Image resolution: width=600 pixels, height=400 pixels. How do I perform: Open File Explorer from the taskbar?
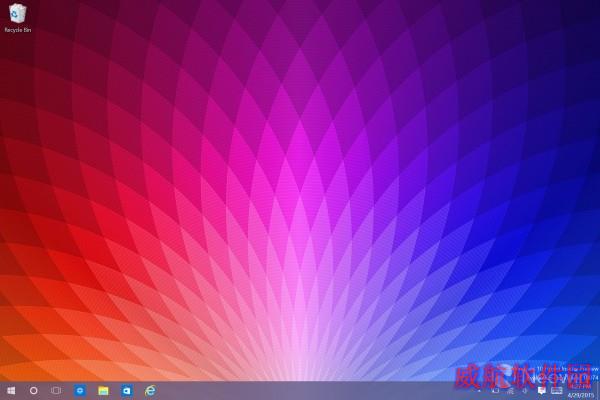pos(103,390)
